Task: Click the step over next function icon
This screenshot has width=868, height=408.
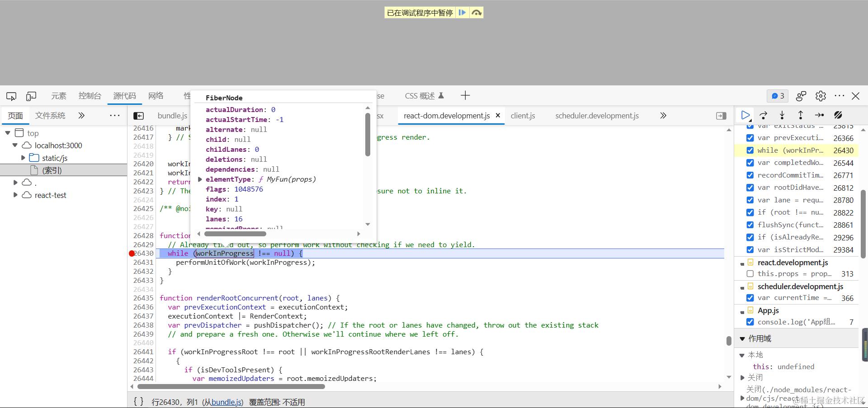Action: tap(764, 115)
